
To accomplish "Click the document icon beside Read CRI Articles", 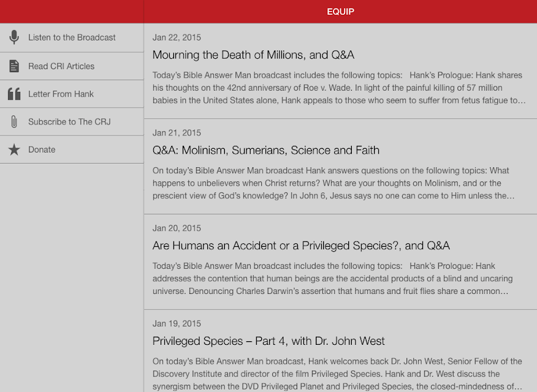I will (x=14, y=66).
